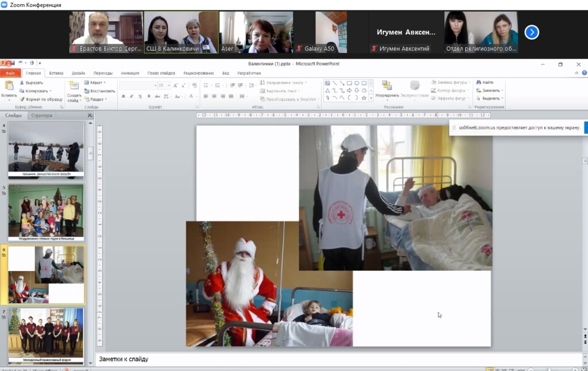Viewport: 588px width, 371px height.
Task: Switch to the Transitions (Переходы) tab
Action: (103, 73)
